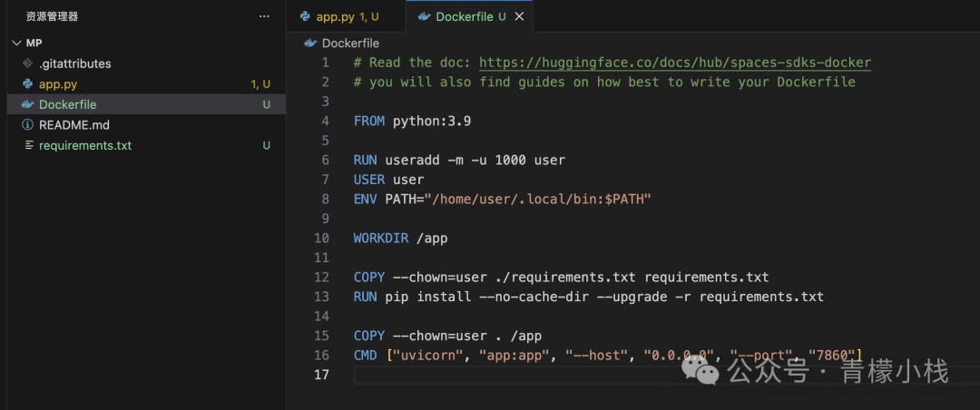Image resolution: width=980 pixels, height=410 pixels.
Task: Click the FROM keyword on line 4
Action: tap(369, 122)
